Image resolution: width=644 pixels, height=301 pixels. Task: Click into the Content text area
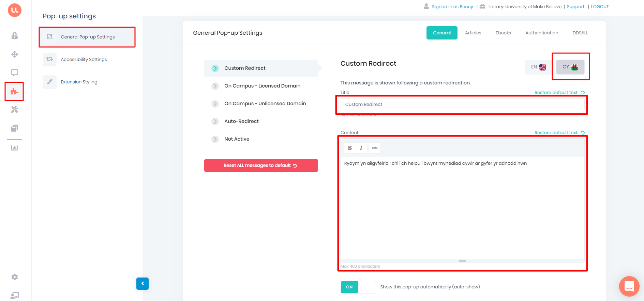(x=462, y=208)
